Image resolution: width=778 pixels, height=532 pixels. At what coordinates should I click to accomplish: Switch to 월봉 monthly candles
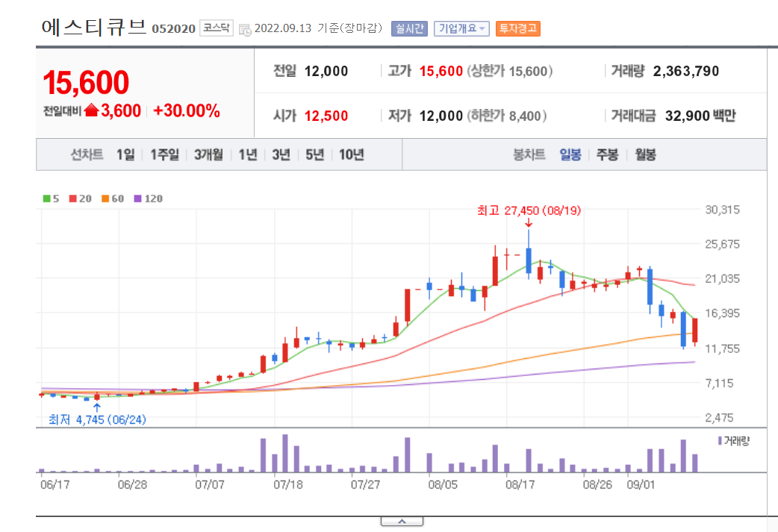click(646, 154)
